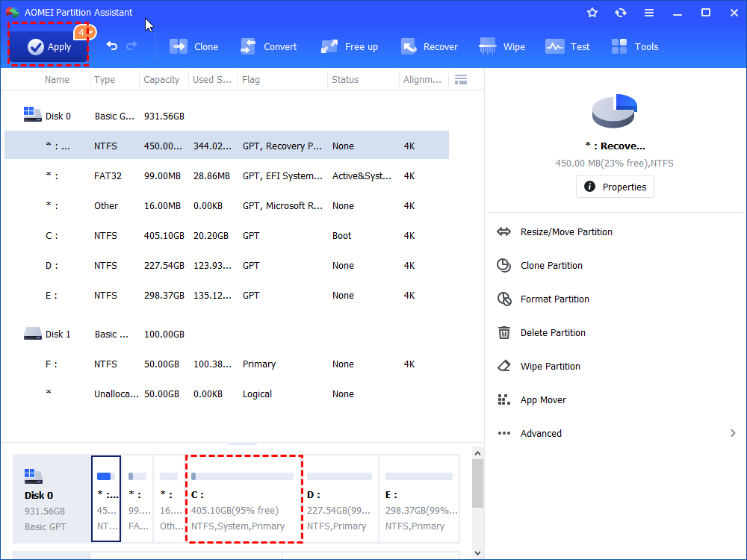Click the Undo arrow icon
Image resolution: width=747 pixels, height=560 pixels.
(111, 46)
